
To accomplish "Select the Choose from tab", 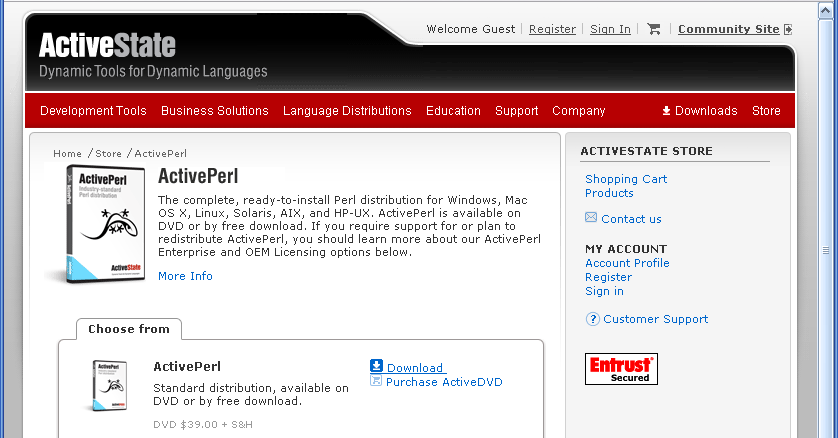I will coord(129,329).
